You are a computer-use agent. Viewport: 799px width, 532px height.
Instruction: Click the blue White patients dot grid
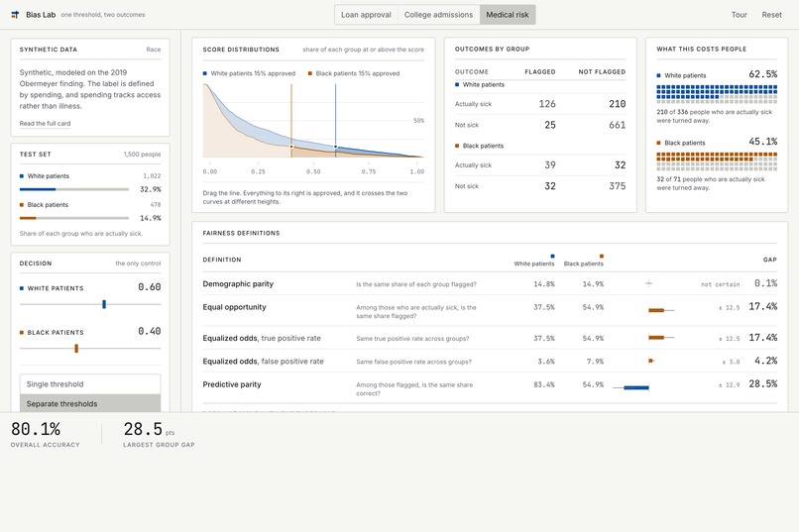point(717,94)
